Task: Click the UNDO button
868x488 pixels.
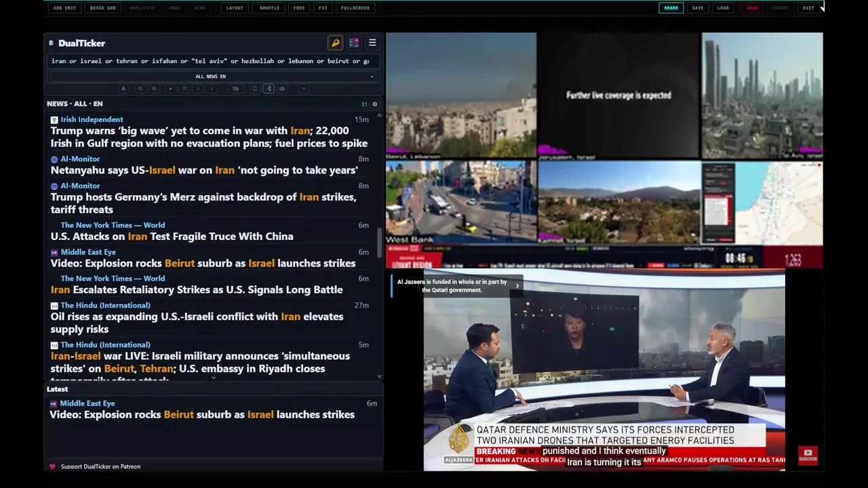Action: (x=175, y=8)
